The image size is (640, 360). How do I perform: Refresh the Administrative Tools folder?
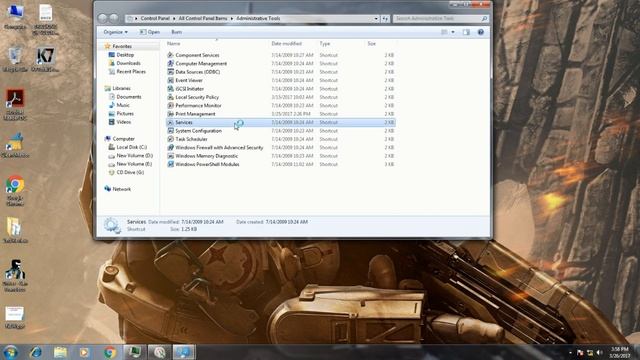(385, 18)
